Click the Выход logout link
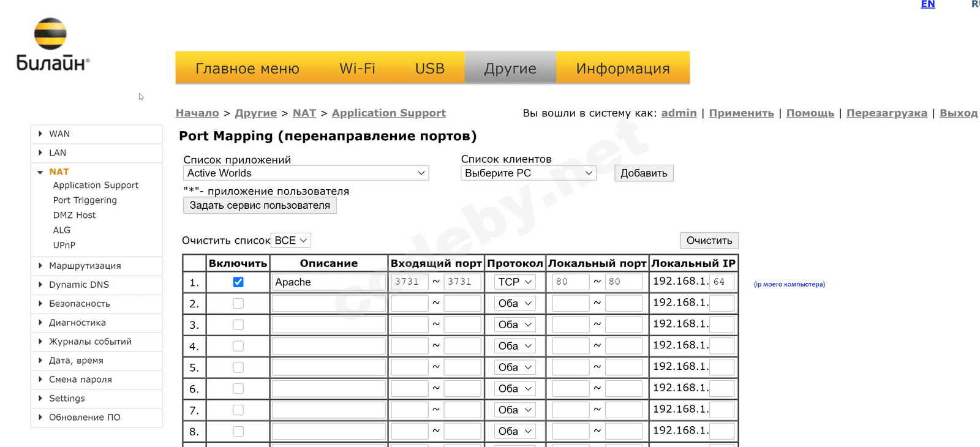 [959, 113]
